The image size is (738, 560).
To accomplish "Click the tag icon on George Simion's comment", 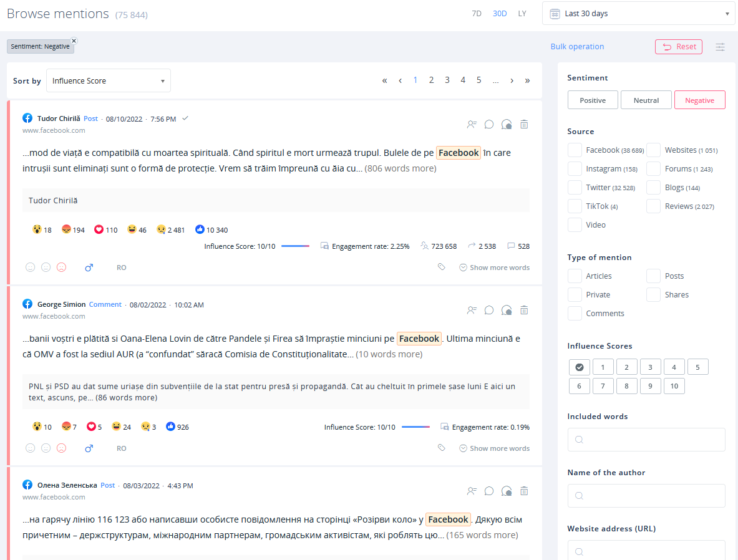I will (442, 448).
